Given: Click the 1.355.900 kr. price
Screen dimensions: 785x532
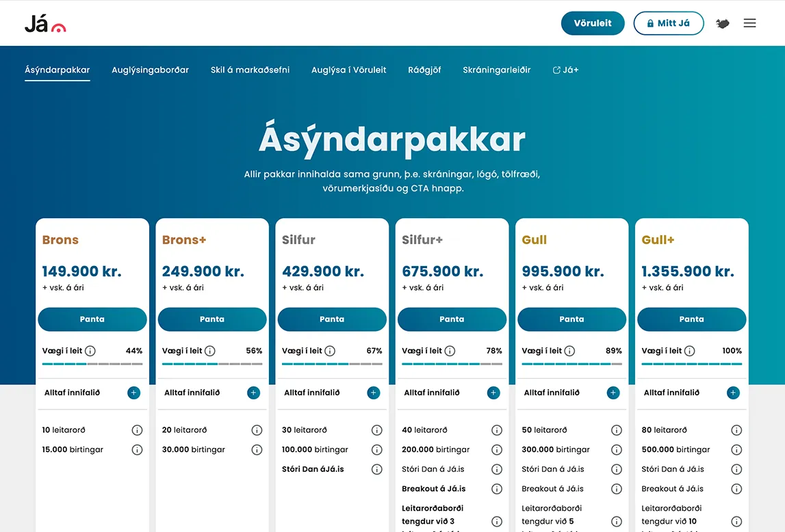Looking at the screenshot, I should click(688, 271).
